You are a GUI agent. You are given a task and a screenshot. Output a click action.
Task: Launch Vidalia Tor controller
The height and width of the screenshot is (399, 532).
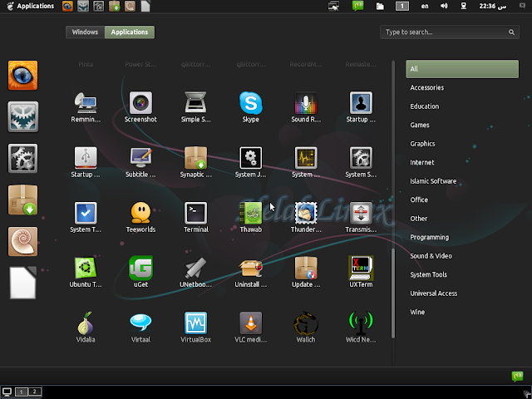click(86, 327)
